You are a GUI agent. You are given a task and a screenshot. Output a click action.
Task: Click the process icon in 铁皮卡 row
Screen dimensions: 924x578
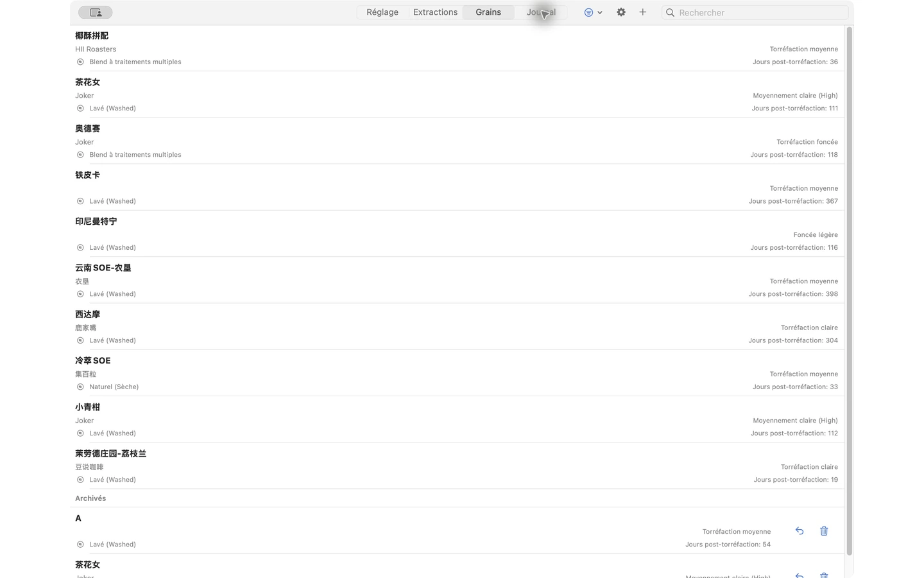click(80, 201)
